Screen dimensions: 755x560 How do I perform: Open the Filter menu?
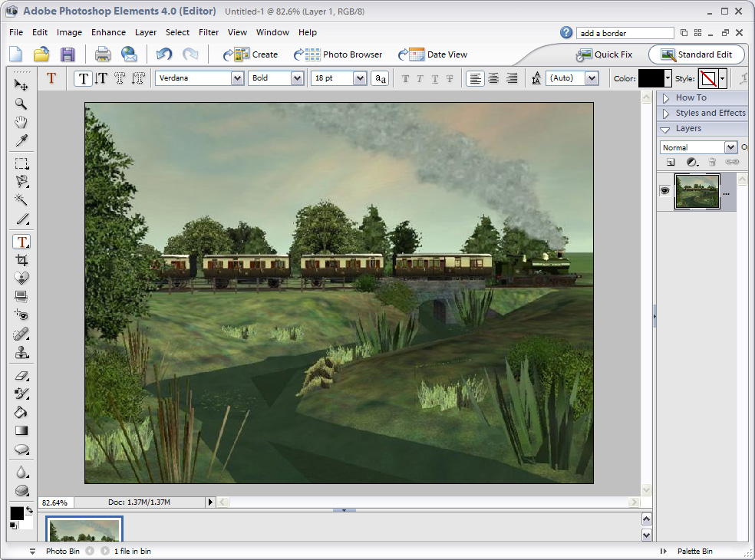point(209,32)
